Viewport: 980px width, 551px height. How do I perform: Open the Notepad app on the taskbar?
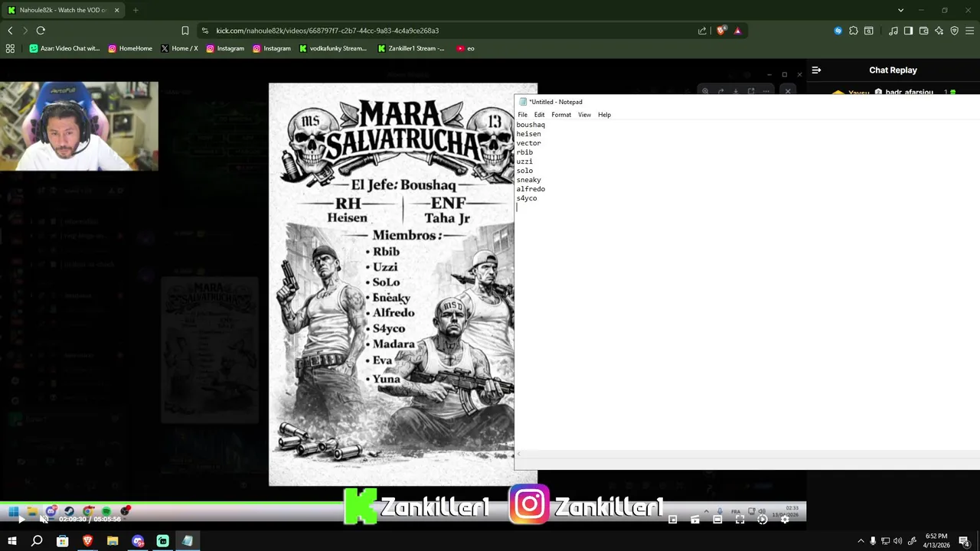(x=188, y=541)
